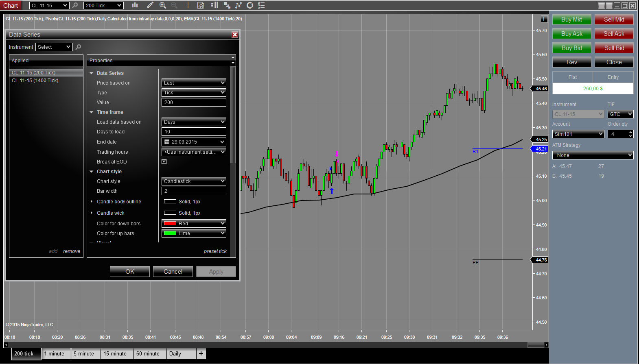Click the left arrow of horizontal chart scrollbar
639x364 pixels.
6,345
